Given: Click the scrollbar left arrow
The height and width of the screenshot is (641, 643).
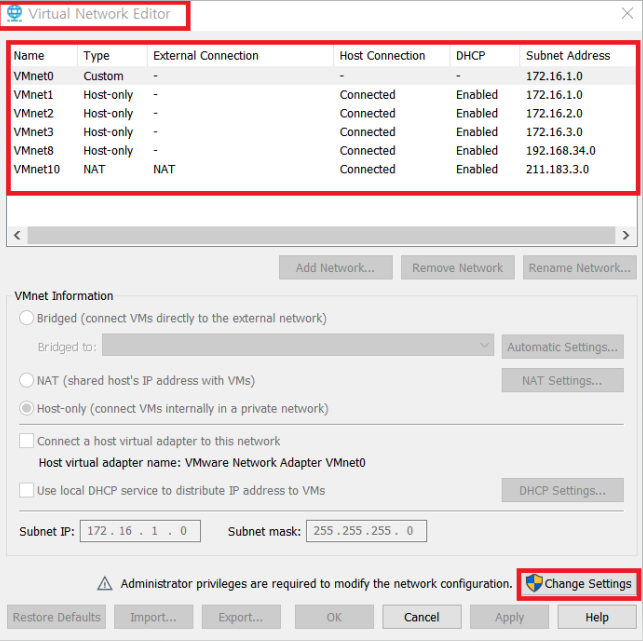Looking at the screenshot, I should 17,235.
